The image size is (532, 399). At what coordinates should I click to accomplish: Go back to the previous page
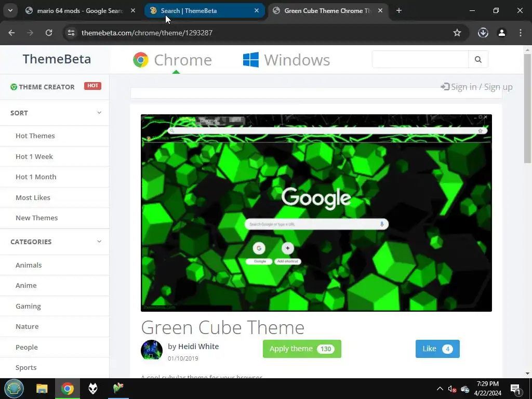(11, 33)
